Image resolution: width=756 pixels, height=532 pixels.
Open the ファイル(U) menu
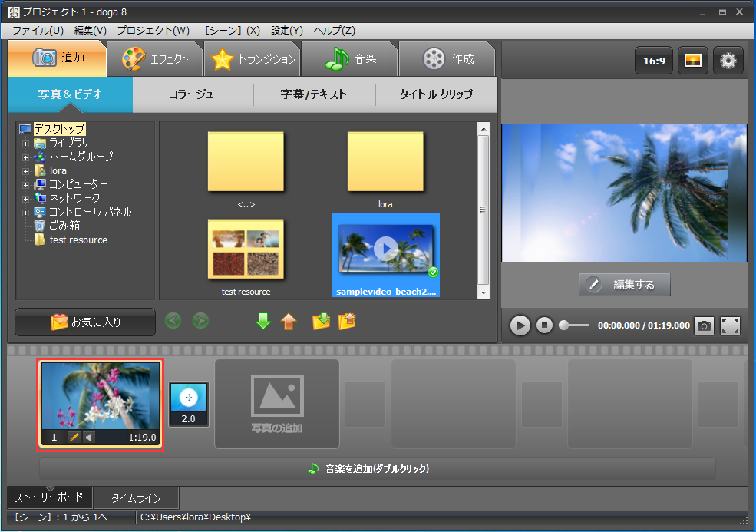[38, 31]
